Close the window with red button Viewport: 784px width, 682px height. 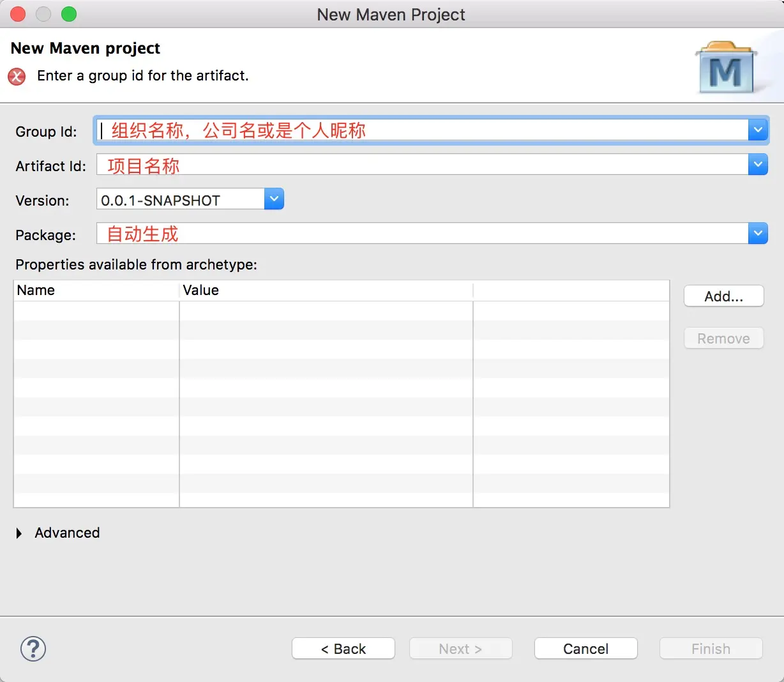(18, 14)
